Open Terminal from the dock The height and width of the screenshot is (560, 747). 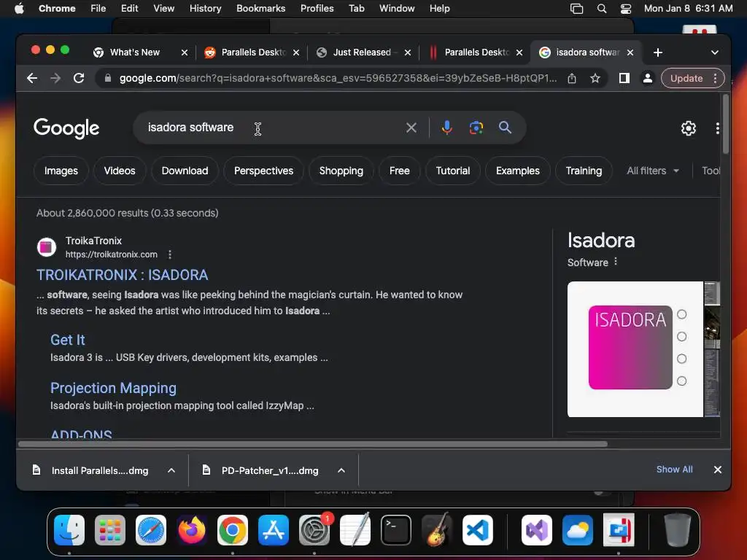(x=396, y=529)
